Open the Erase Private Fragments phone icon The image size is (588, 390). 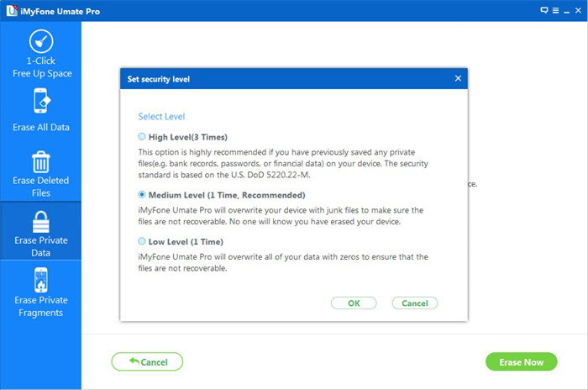click(41, 280)
